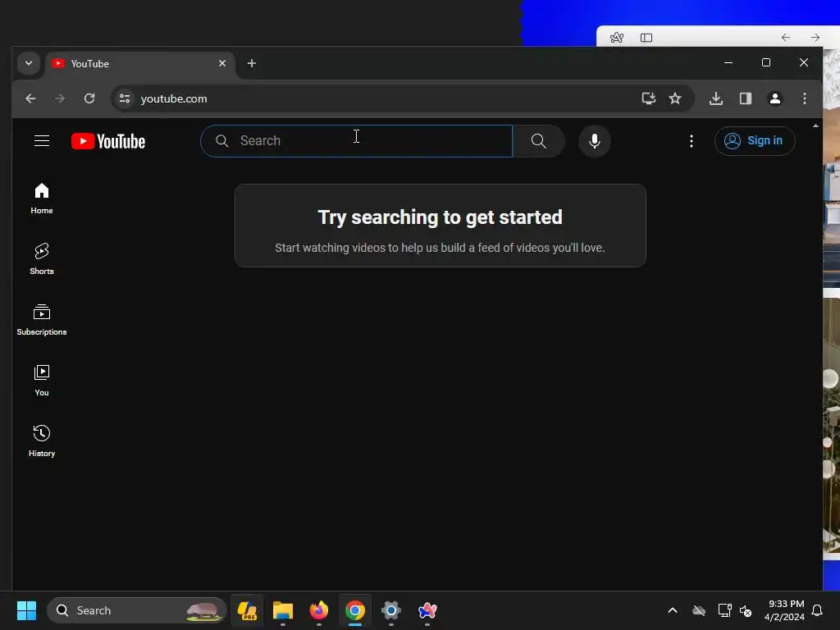
Task: Open the clock and date flyout
Action: 784,610
